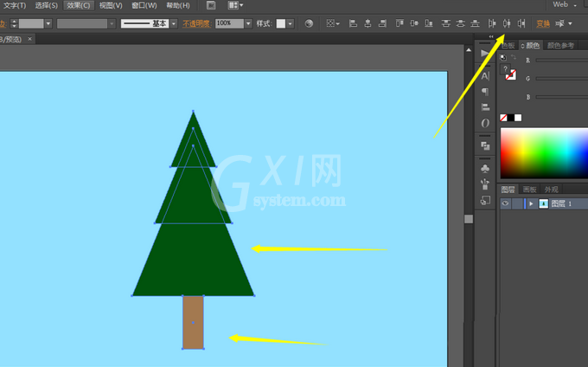The image size is (588, 367).
Task: Open the 选择(S) menu
Action: pos(47,6)
